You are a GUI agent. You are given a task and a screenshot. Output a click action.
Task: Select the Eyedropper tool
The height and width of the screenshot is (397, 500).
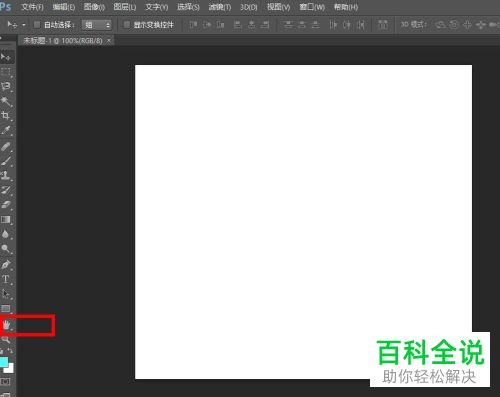click(6, 130)
